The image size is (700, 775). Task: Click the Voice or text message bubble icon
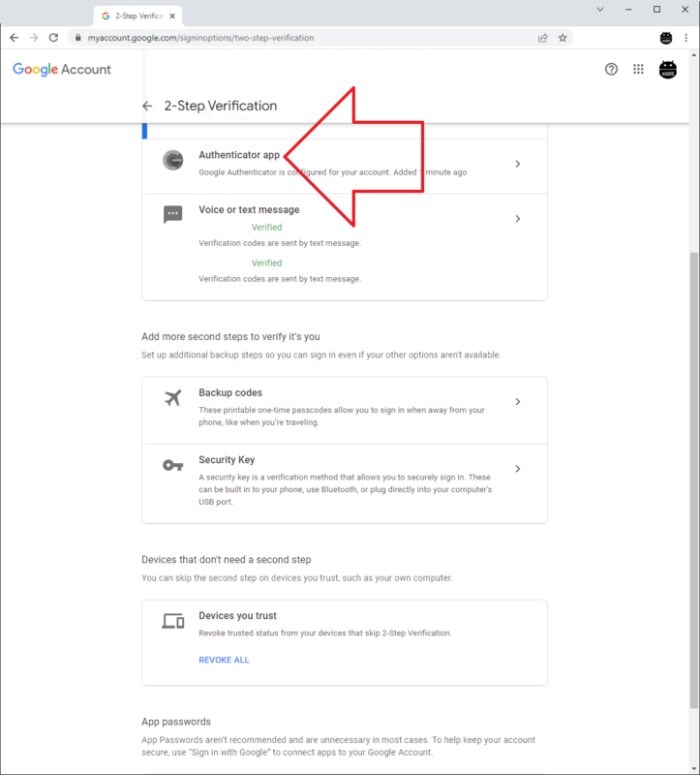172,215
